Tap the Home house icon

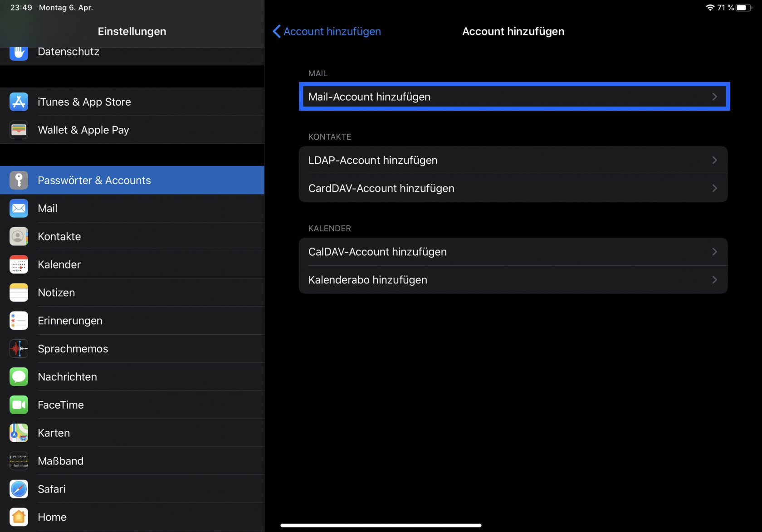[19, 517]
